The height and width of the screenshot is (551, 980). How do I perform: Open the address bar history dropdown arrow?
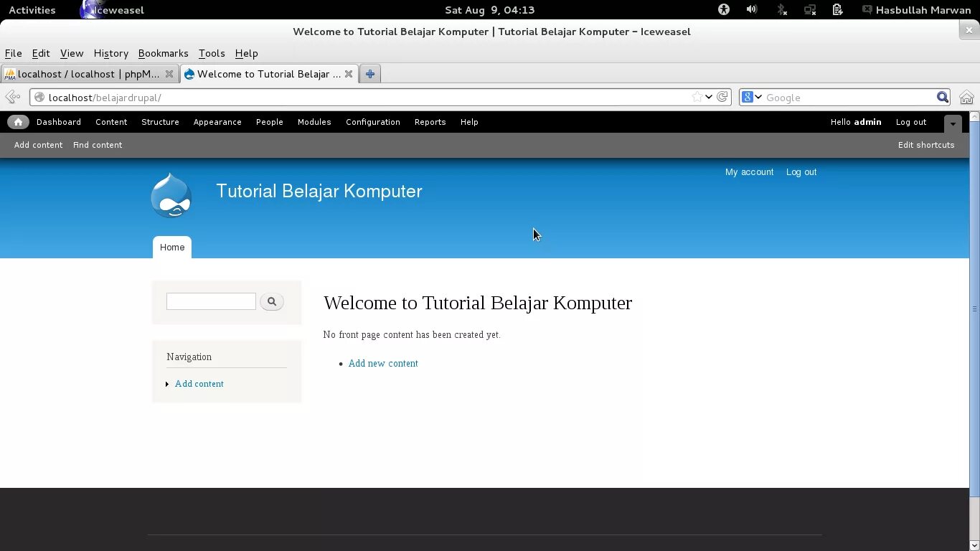[707, 96]
